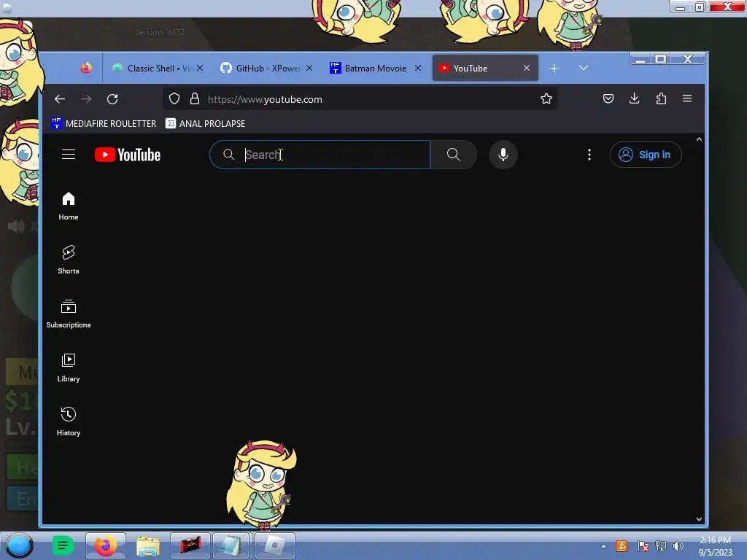Open the Roblox taskbar application
This screenshot has height=560, width=747.
point(275,545)
